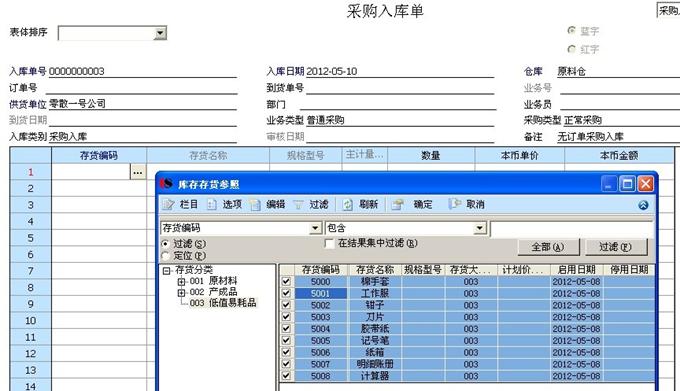Click the 全部(A) button
This screenshot has width=680, height=391.
click(548, 247)
